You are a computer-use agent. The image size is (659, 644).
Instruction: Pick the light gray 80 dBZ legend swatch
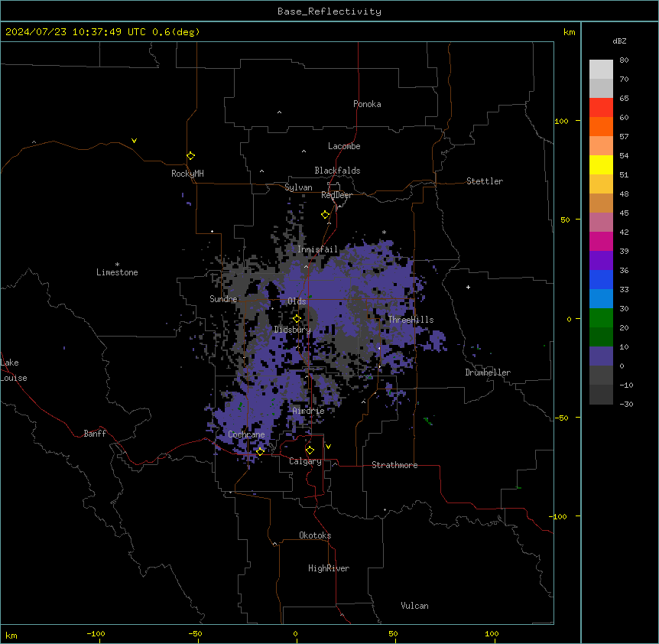click(x=601, y=69)
